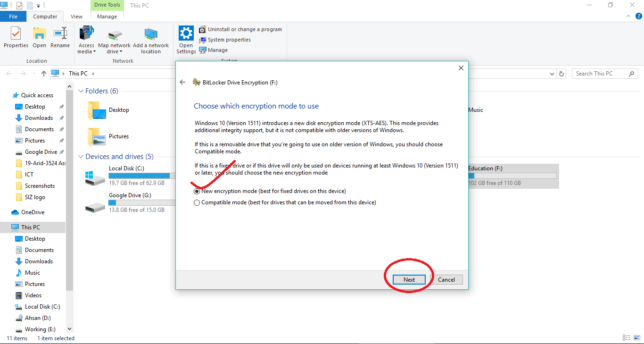Viewport: 644px width, 344px height.
Task: Click the search magnifier icon
Action: click(632, 74)
